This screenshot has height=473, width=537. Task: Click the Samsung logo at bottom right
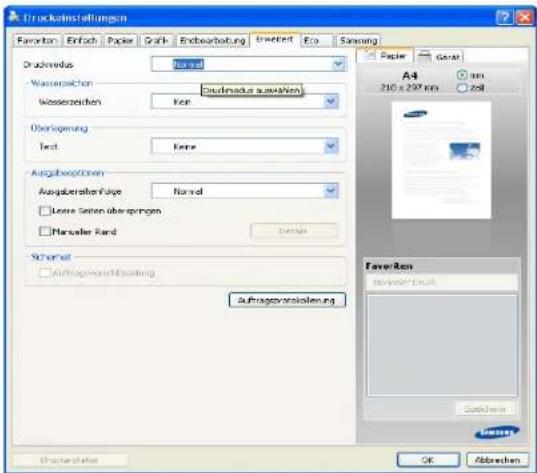[497, 432]
